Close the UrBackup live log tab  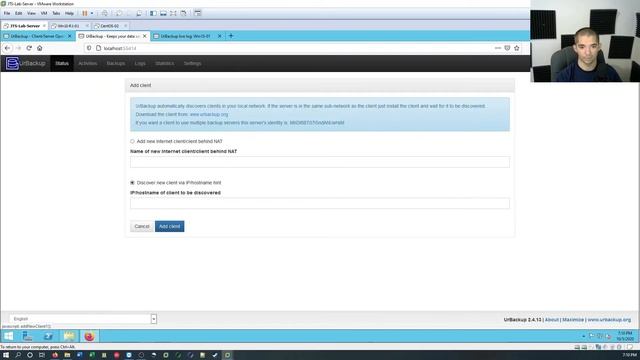(220, 36)
